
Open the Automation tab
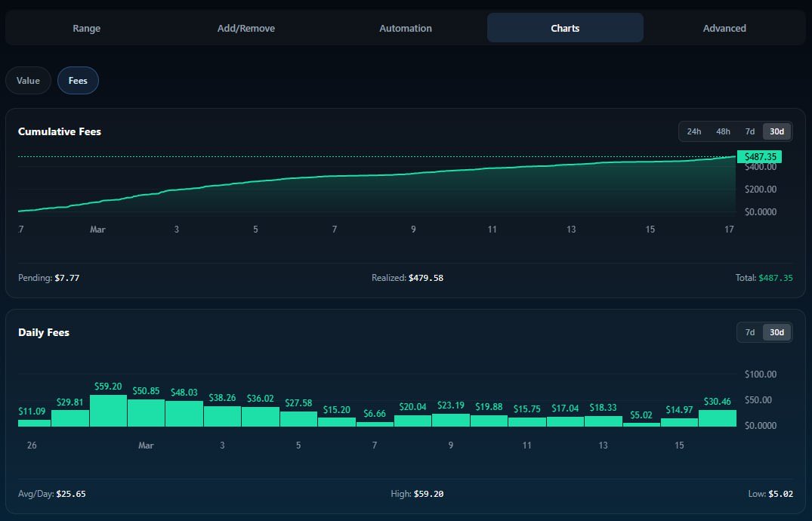[x=406, y=28]
